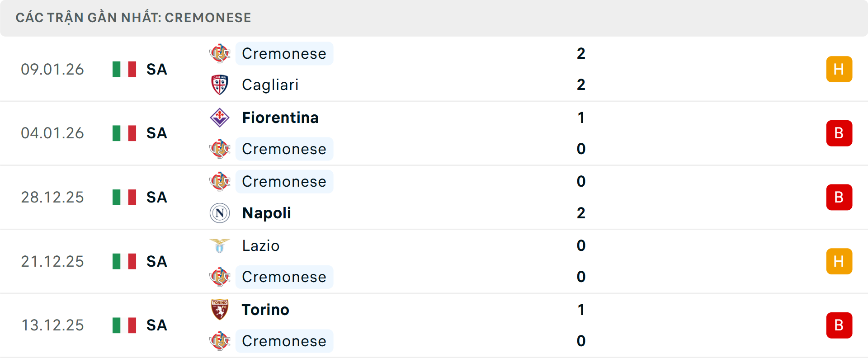The image size is (868, 358).
Task: Click the 'Các trận gần nhất: Cremonese' header
Action: coord(133,18)
